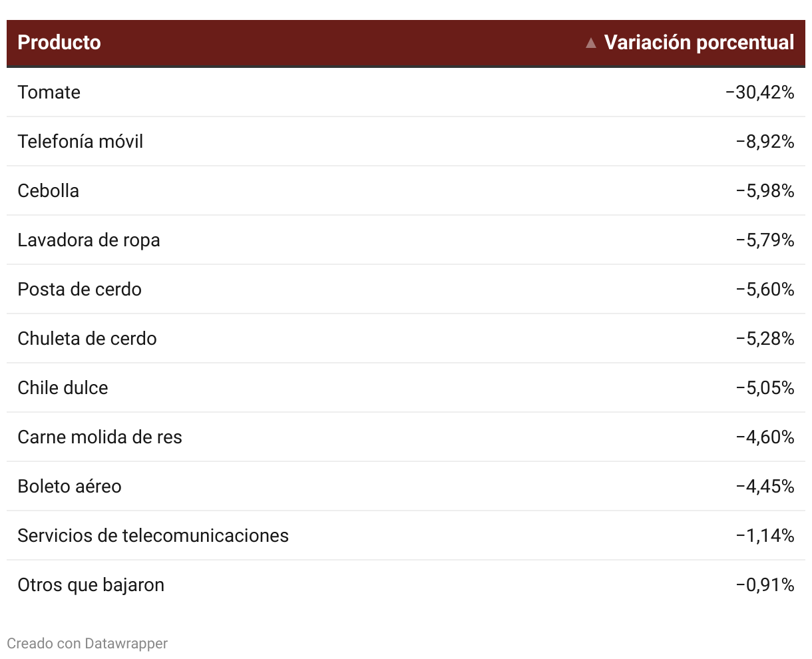The width and height of the screenshot is (812, 659).
Task: Click the −0,91% value cell
Action: pos(765,585)
